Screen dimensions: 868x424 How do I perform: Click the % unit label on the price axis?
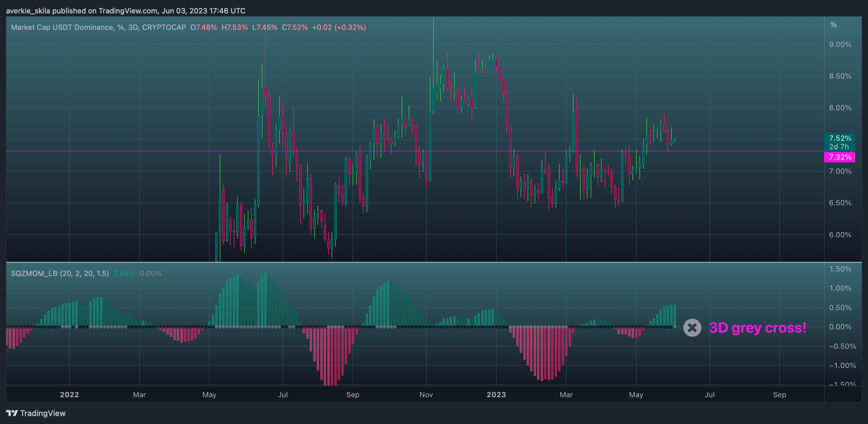pos(833,25)
